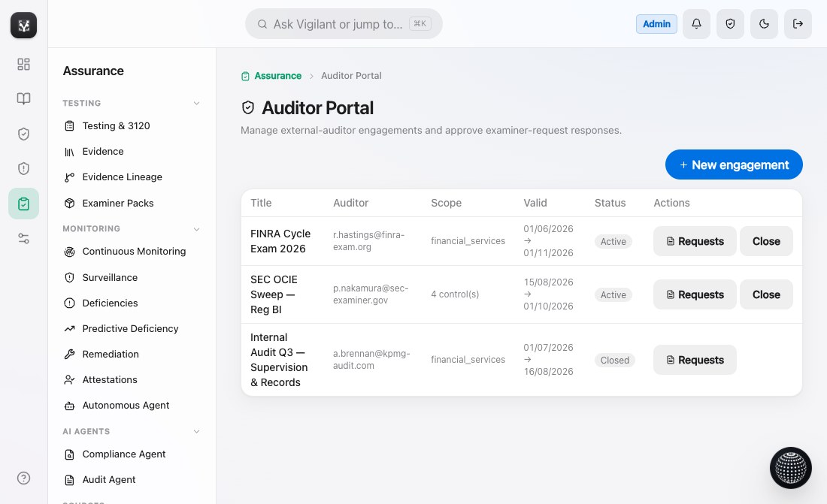The image size is (827, 504).
Task: Select Internal Audit Q3 — Supervision & Records title
Action: click(x=279, y=360)
